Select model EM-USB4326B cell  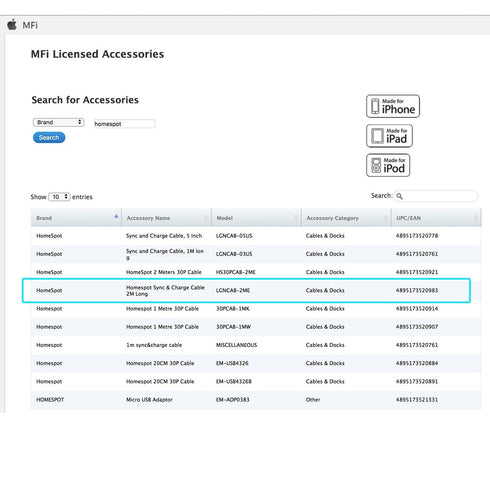234,381
